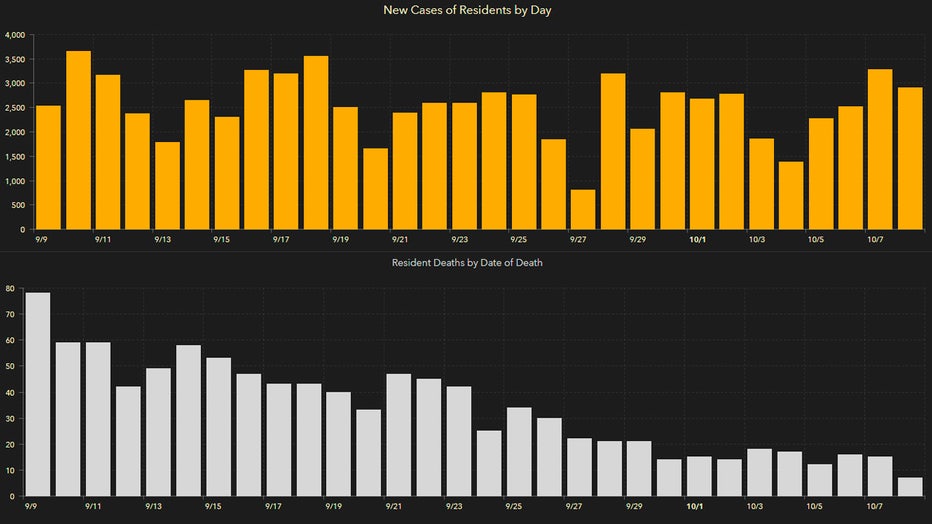Click the 80 y-axis label on deaths chart

(10, 290)
